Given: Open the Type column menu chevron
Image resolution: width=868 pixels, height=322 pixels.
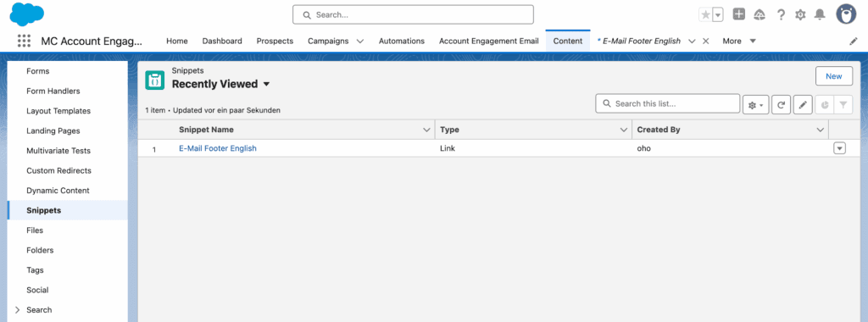Looking at the screenshot, I should [x=623, y=130].
